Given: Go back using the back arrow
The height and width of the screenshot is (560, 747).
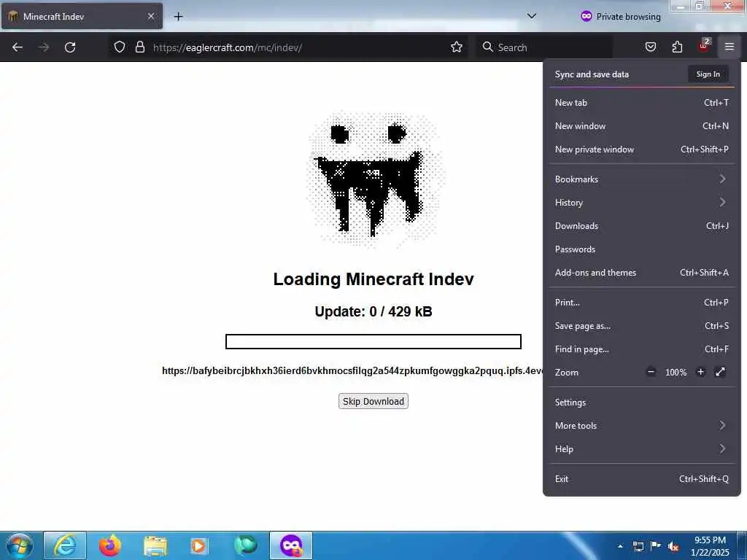Looking at the screenshot, I should [x=18, y=47].
